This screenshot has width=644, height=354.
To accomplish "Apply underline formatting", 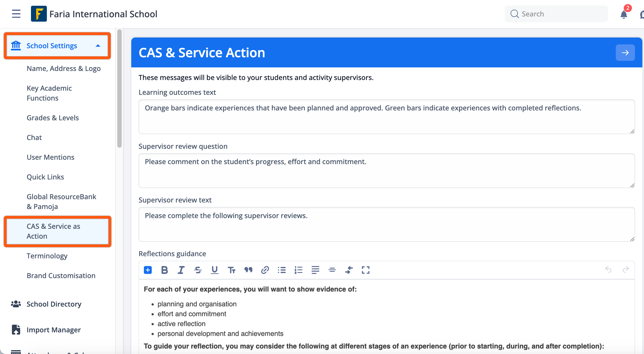I will pos(215,270).
